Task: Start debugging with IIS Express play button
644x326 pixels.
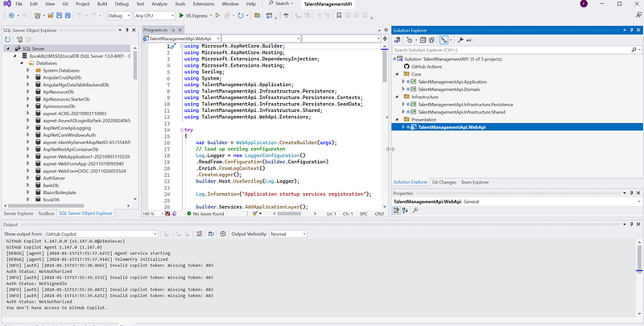Action: (x=182, y=15)
